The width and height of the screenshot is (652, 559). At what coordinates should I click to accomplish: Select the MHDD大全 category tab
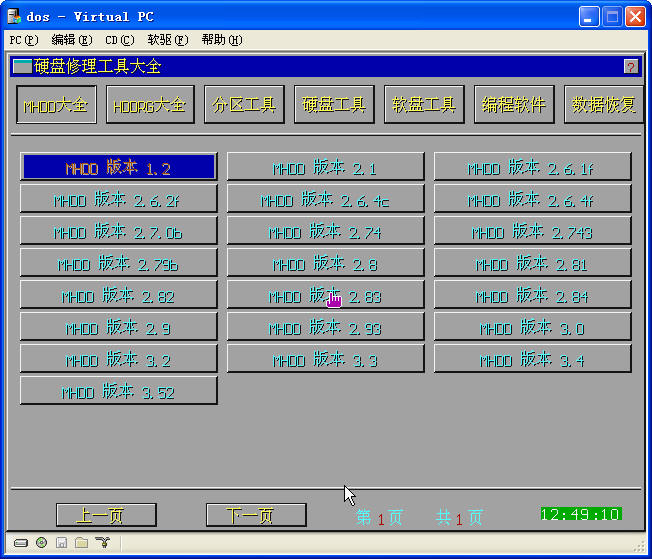pos(57,105)
